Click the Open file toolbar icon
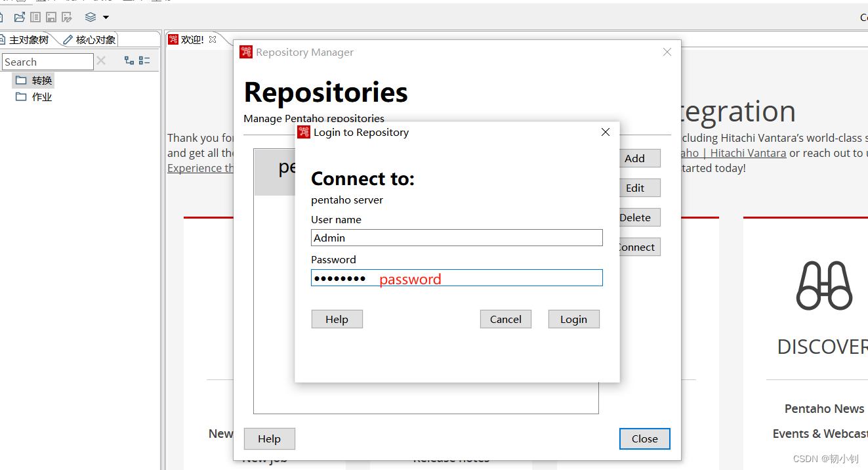 (20, 17)
